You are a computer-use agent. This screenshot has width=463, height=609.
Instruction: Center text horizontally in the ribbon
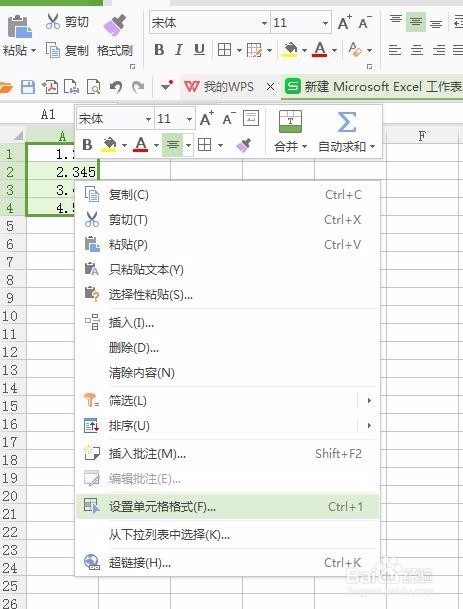coord(417,50)
